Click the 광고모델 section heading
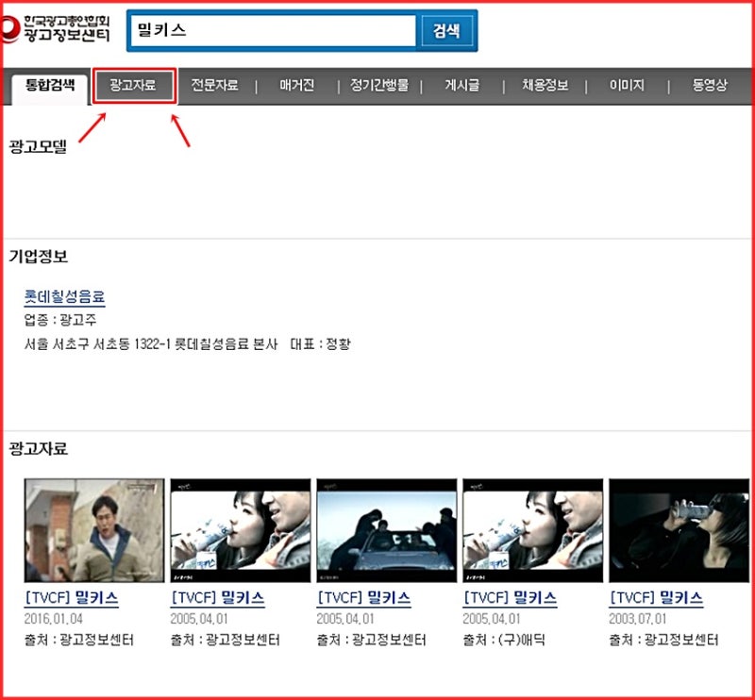The height and width of the screenshot is (700, 755). tap(38, 146)
